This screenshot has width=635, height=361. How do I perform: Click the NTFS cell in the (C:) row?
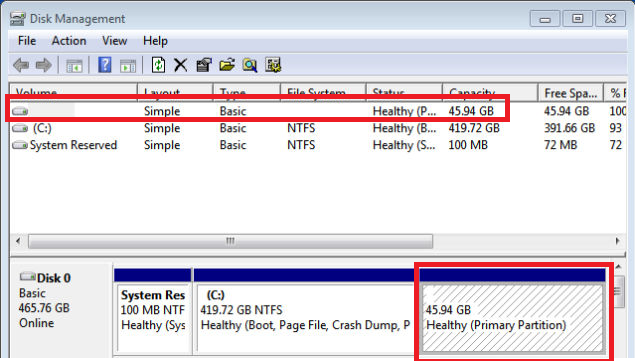301,128
